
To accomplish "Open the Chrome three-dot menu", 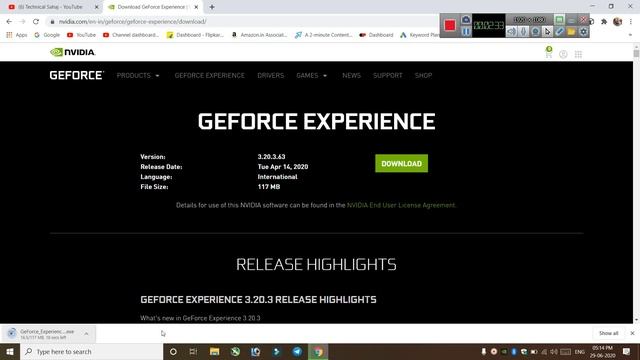I will (x=631, y=22).
